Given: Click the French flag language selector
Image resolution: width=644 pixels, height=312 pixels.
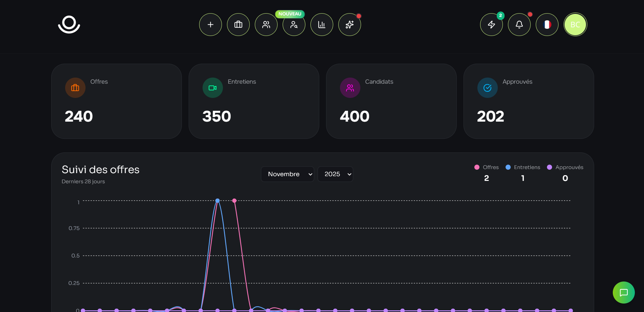Looking at the screenshot, I should (x=547, y=24).
